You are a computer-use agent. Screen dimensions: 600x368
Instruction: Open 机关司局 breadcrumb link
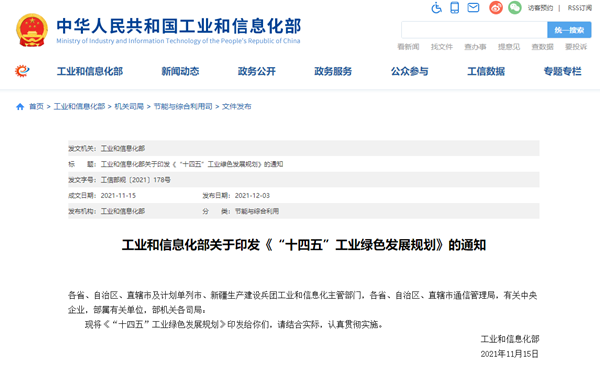coord(129,106)
